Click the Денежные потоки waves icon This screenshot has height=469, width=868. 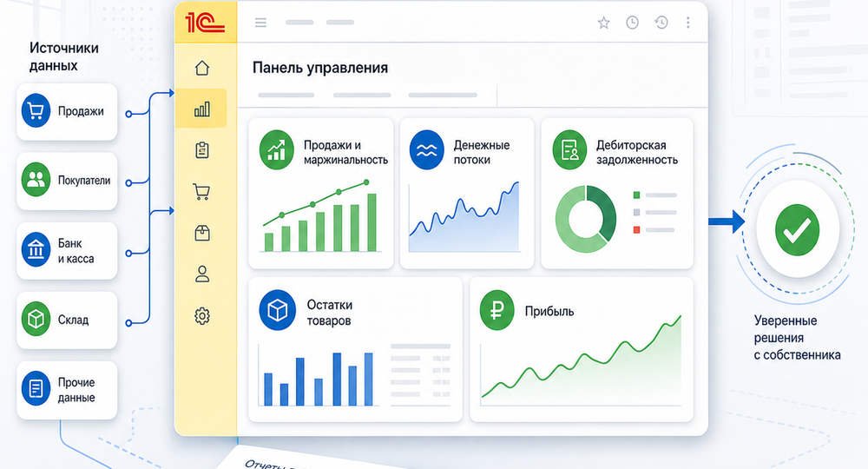(x=427, y=150)
